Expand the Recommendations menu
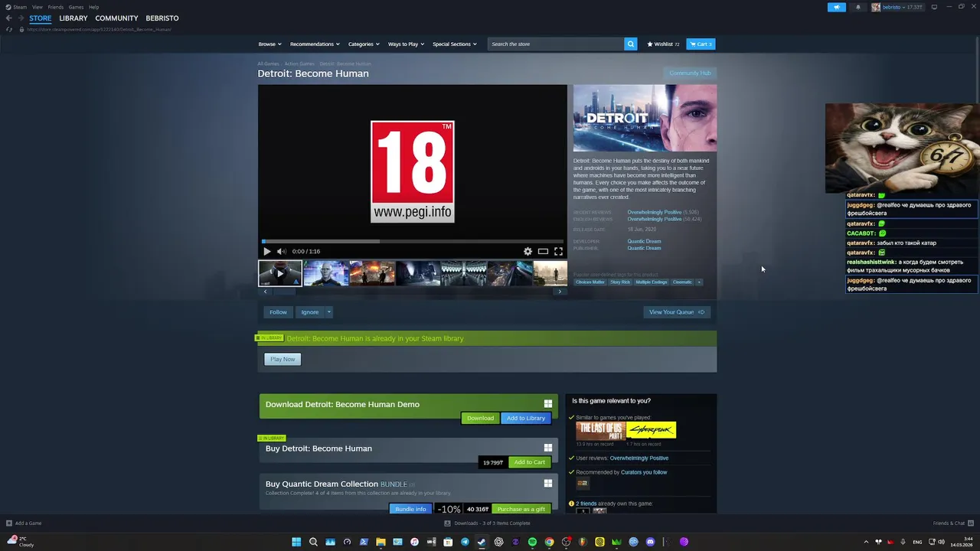The width and height of the screenshot is (980, 551). 315,44
